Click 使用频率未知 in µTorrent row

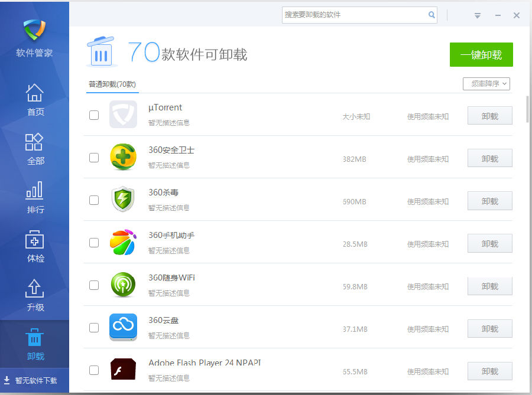(428, 116)
